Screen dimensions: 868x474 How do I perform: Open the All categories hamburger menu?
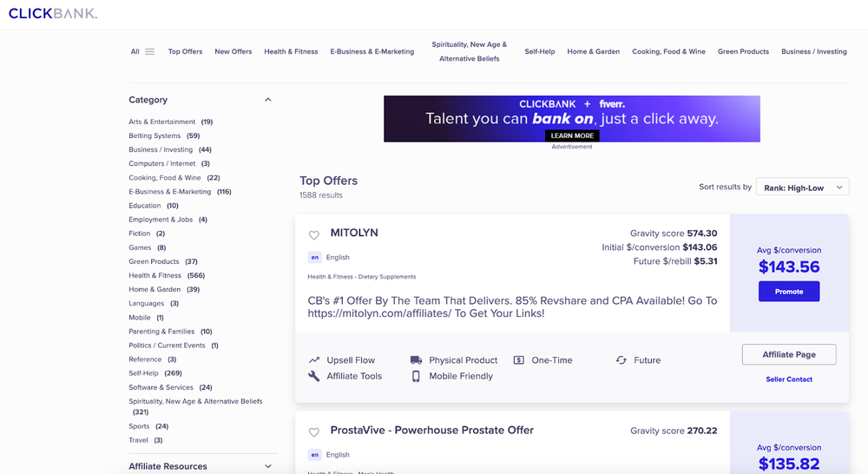(149, 51)
